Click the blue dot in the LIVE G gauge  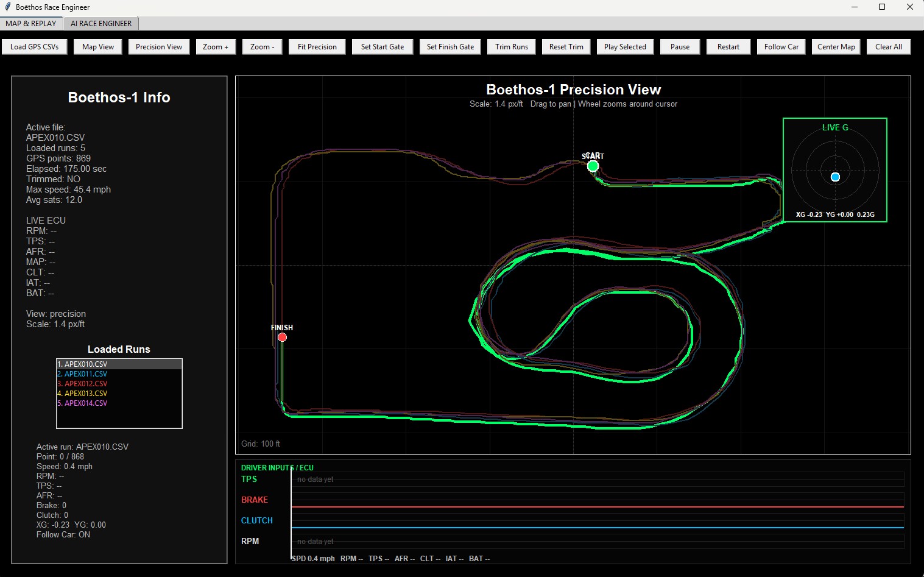[835, 177]
